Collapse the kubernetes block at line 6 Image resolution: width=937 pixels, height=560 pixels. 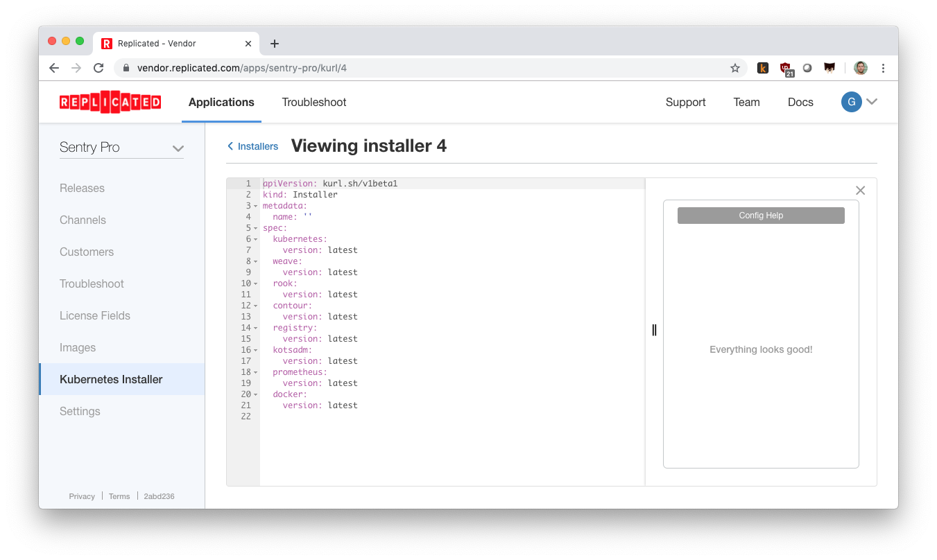pos(255,239)
